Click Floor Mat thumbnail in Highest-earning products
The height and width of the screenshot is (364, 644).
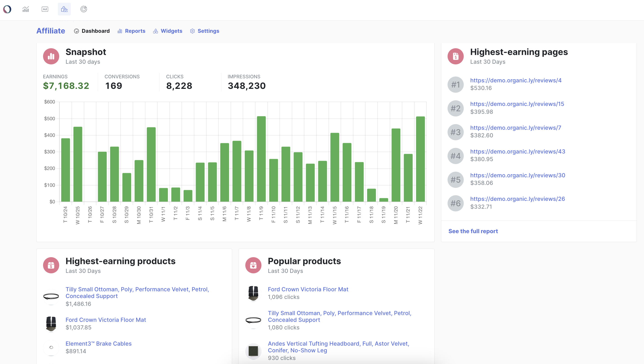click(x=51, y=324)
